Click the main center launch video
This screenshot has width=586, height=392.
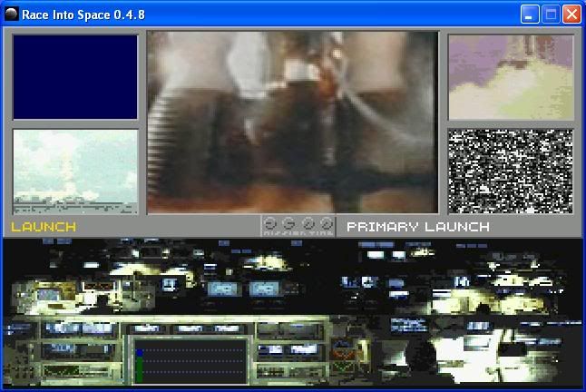pyautogui.click(x=292, y=122)
